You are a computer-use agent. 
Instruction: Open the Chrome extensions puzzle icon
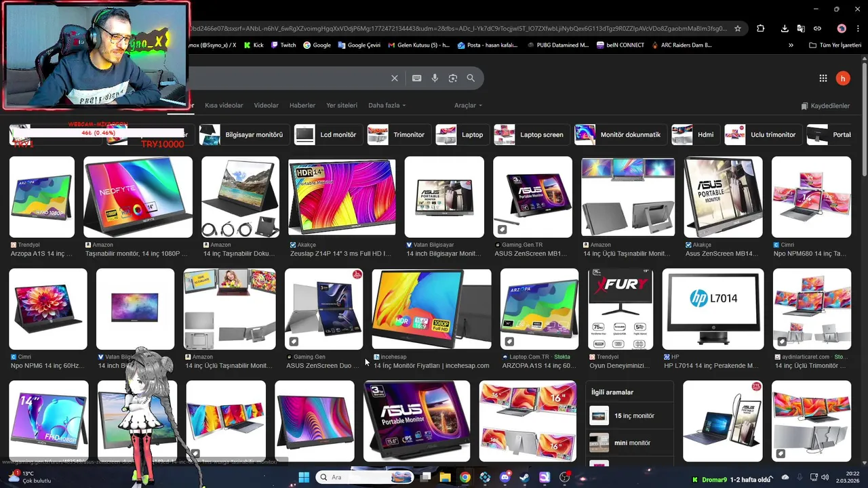[761, 28]
